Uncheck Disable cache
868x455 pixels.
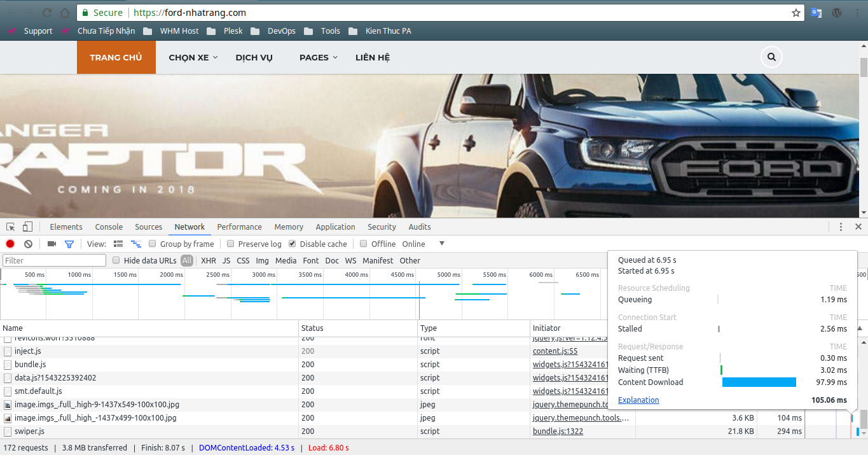(293, 244)
